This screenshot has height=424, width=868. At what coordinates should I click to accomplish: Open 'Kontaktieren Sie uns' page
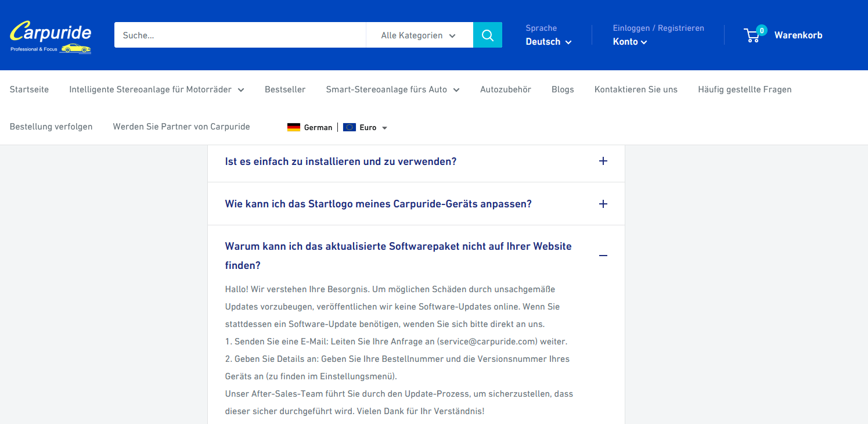click(636, 89)
